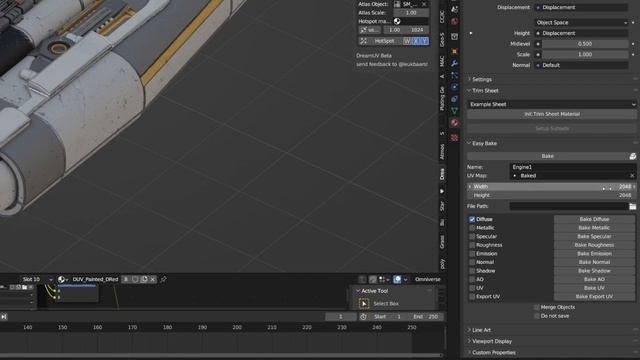Open the File Path folder browser
Screen dimensions: 640x360
pyautogui.click(x=632, y=207)
